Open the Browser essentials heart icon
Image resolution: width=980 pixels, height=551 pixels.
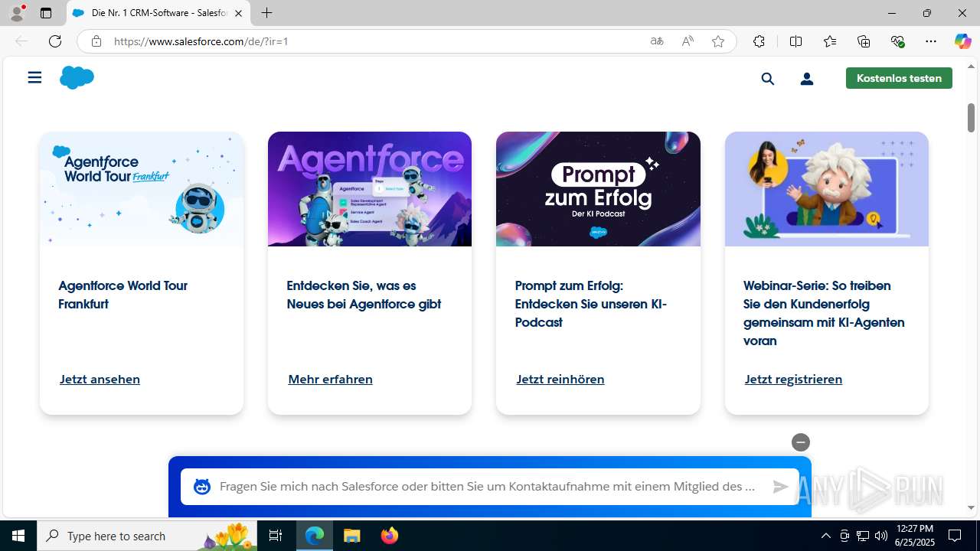898,41
